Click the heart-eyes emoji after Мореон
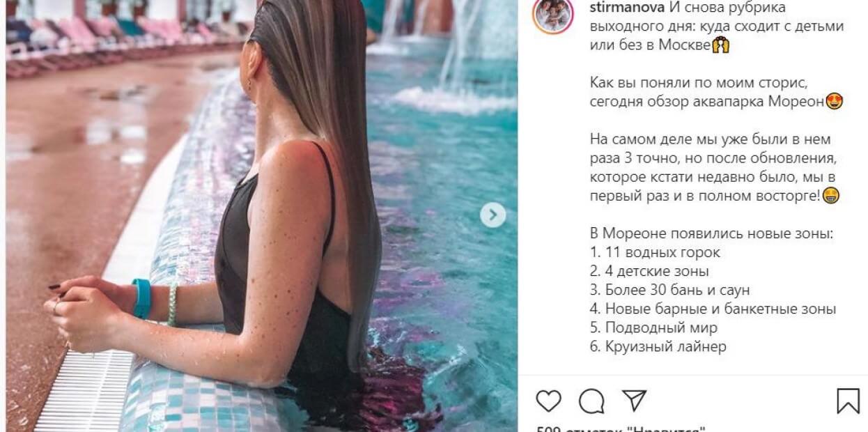The height and width of the screenshot is (432, 868). tap(835, 102)
